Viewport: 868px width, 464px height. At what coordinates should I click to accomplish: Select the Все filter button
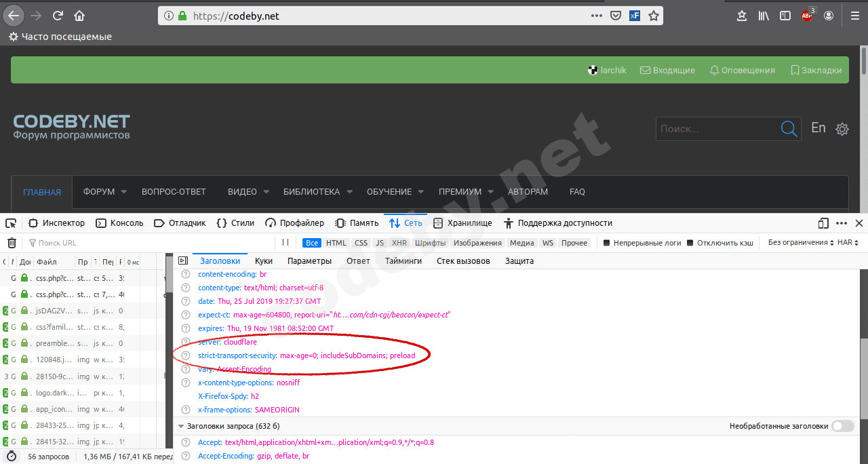[x=312, y=243]
